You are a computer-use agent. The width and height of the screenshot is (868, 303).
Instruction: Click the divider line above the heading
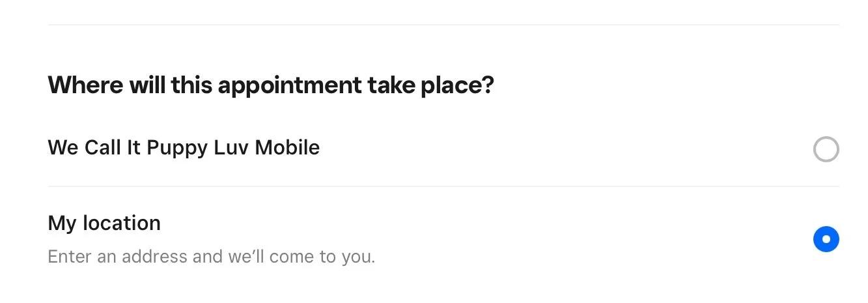point(443,25)
